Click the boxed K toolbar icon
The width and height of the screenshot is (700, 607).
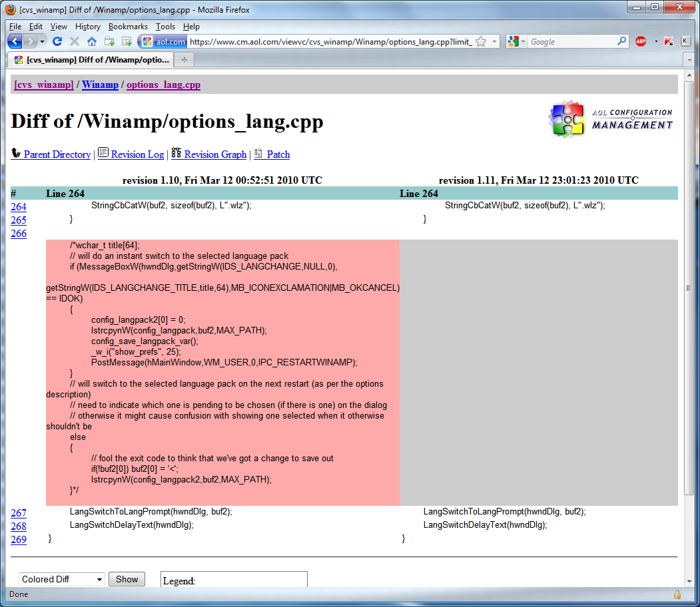coord(685,41)
